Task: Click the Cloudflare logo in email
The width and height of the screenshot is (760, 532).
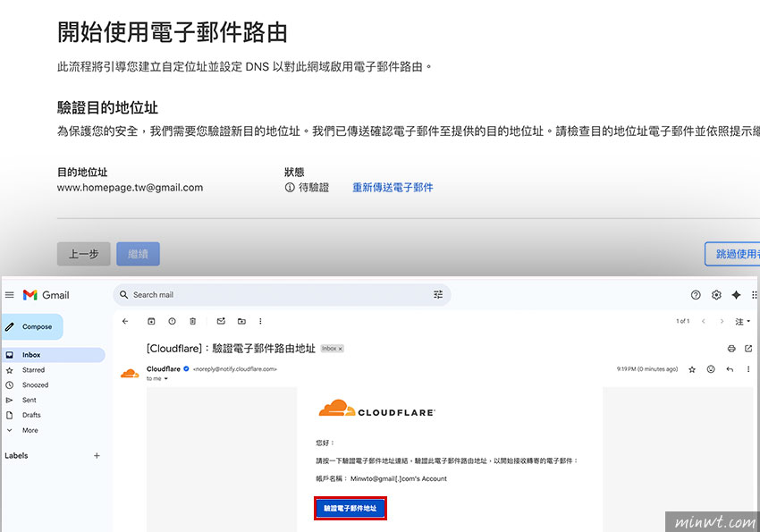Action: pyautogui.click(x=376, y=409)
